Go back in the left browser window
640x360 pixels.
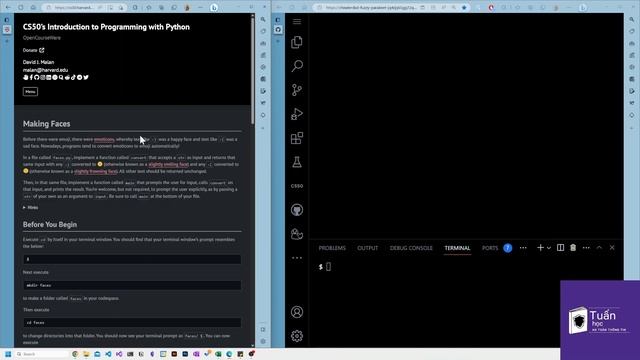[x=8, y=7]
